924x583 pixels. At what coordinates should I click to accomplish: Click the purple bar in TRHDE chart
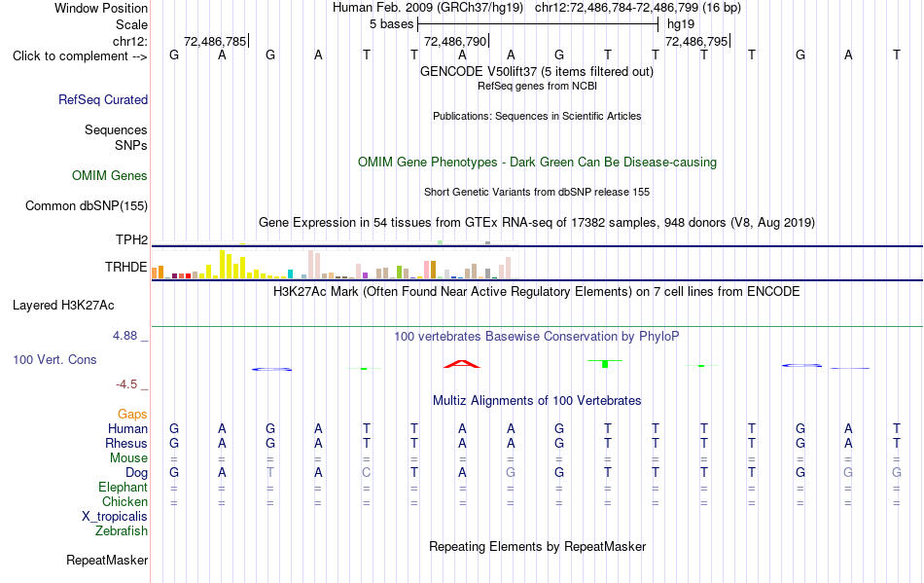coord(365,275)
